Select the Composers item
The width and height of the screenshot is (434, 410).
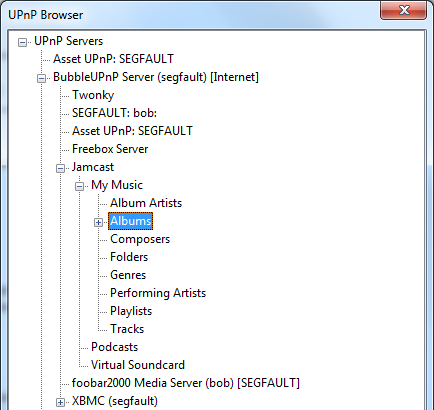tap(140, 239)
